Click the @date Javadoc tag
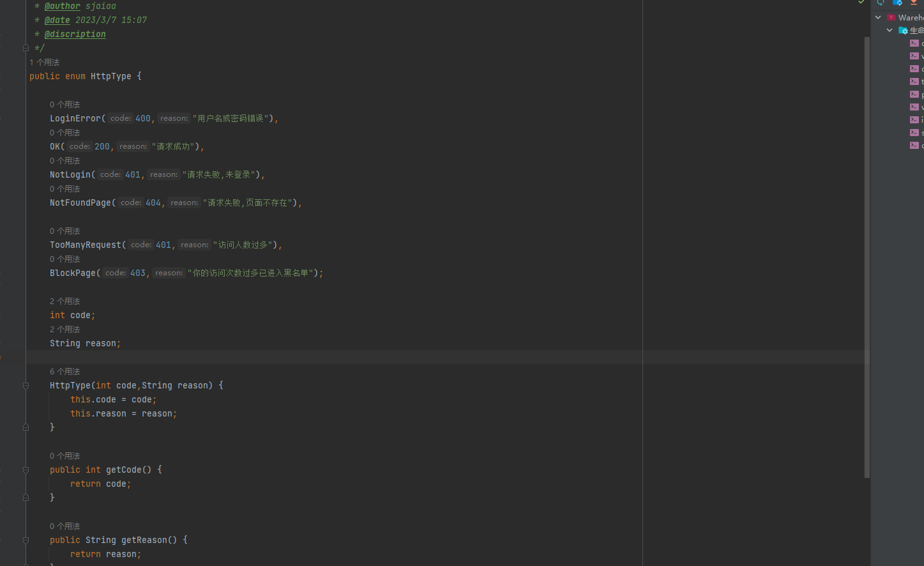This screenshot has width=924, height=566. (57, 20)
